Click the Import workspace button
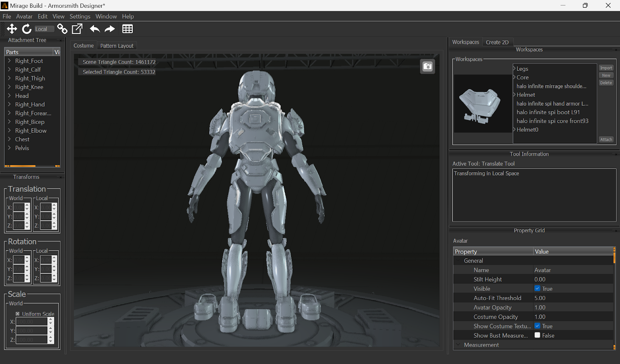Screen dimensions: 620x364 pyautogui.click(x=606, y=68)
